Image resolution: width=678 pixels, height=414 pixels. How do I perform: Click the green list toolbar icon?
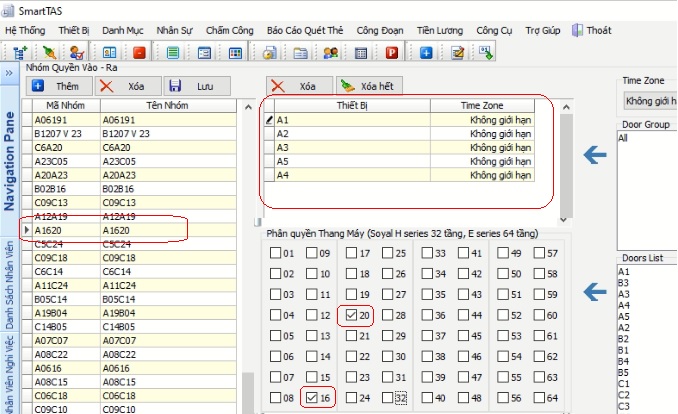(x=173, y=52)
